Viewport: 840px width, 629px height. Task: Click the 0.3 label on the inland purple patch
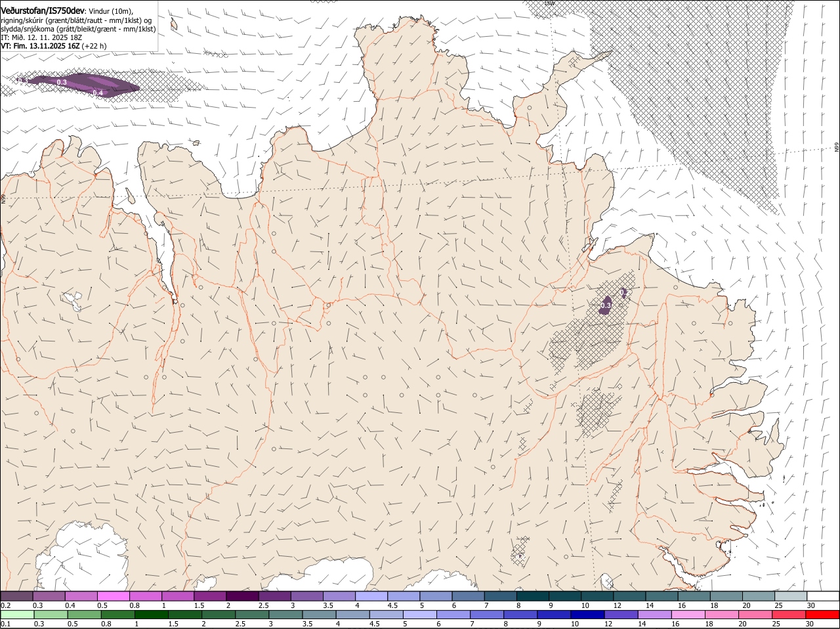point(606,305)
